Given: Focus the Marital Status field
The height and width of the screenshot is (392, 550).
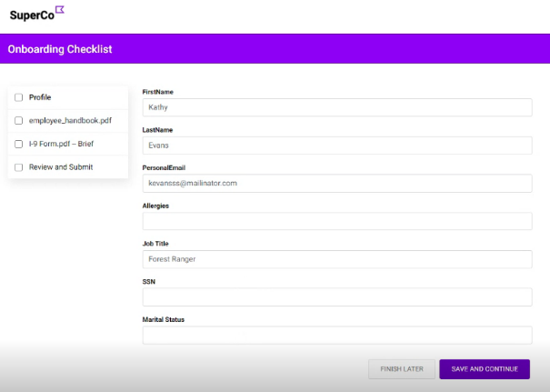Looking at the screenshot, I should pos(337,335).
